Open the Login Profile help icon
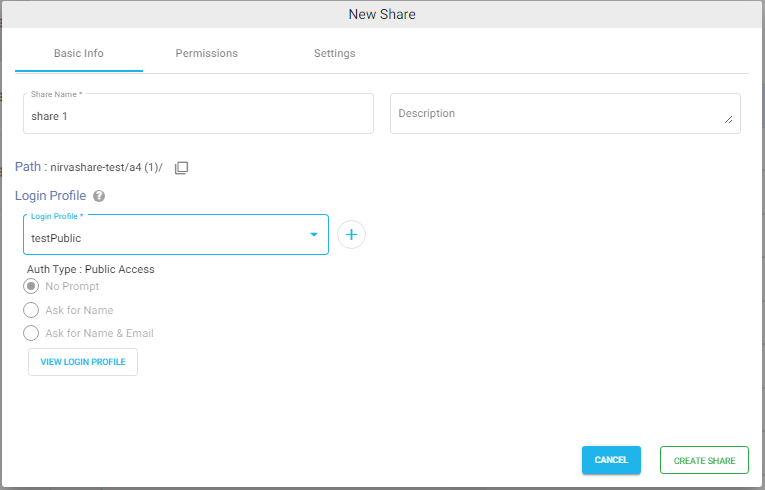 coord(99,196)
